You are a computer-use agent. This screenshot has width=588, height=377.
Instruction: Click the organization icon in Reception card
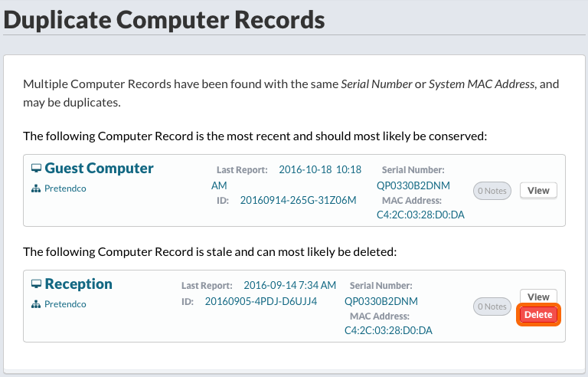click(x=36, y=304)
